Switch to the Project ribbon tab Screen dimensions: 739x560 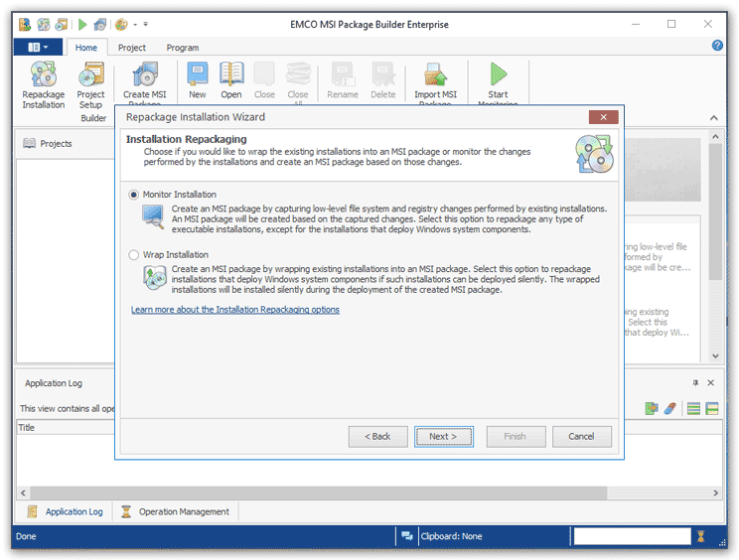point(132,48)
